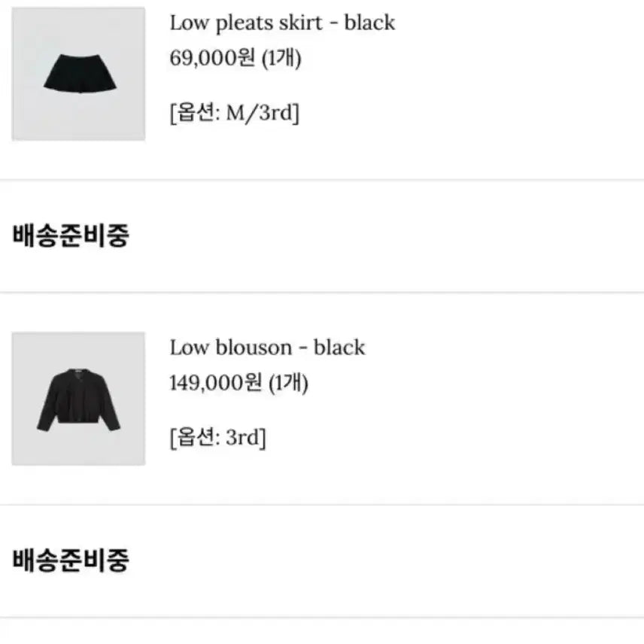
Task: Select the [옵션: M/3rd] option text
Action: (x=235, y=113)
